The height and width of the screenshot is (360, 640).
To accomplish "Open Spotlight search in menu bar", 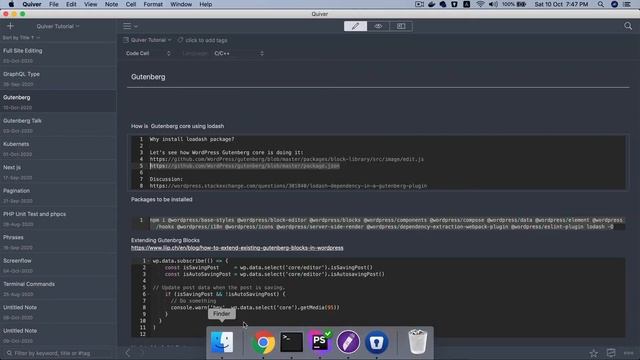I will click(601, 4).
